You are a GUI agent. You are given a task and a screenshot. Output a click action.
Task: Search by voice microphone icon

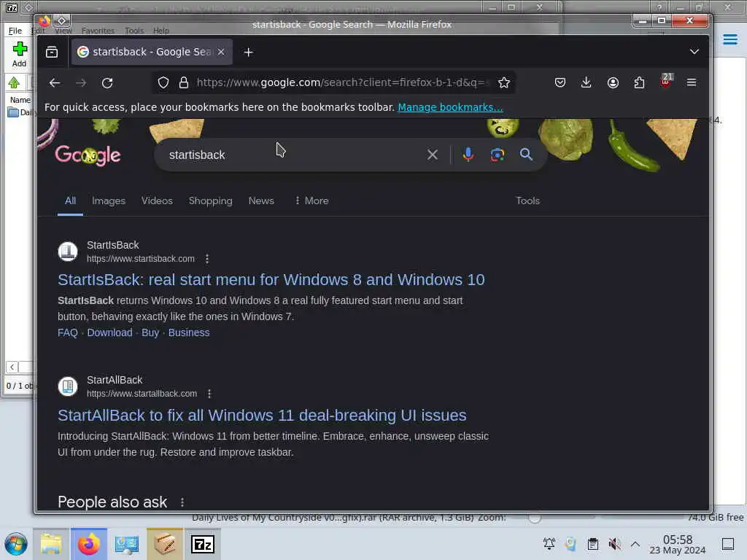[x=468, y=155]
